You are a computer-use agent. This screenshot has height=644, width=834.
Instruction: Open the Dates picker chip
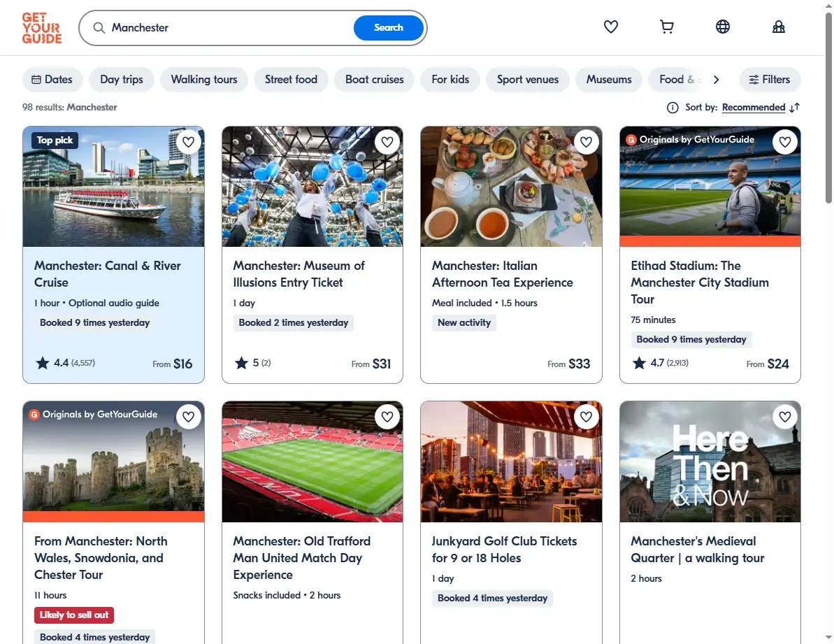[x=52, y=79]
